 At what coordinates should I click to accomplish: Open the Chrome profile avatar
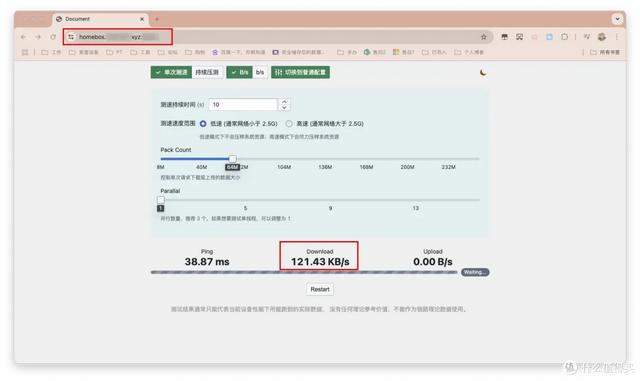pos(602,37)
